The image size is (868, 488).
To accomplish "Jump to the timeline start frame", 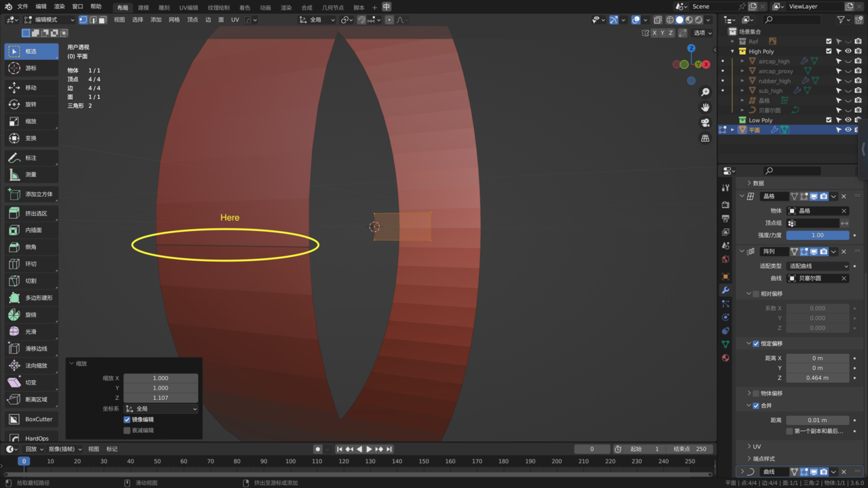I will [340, 449].
